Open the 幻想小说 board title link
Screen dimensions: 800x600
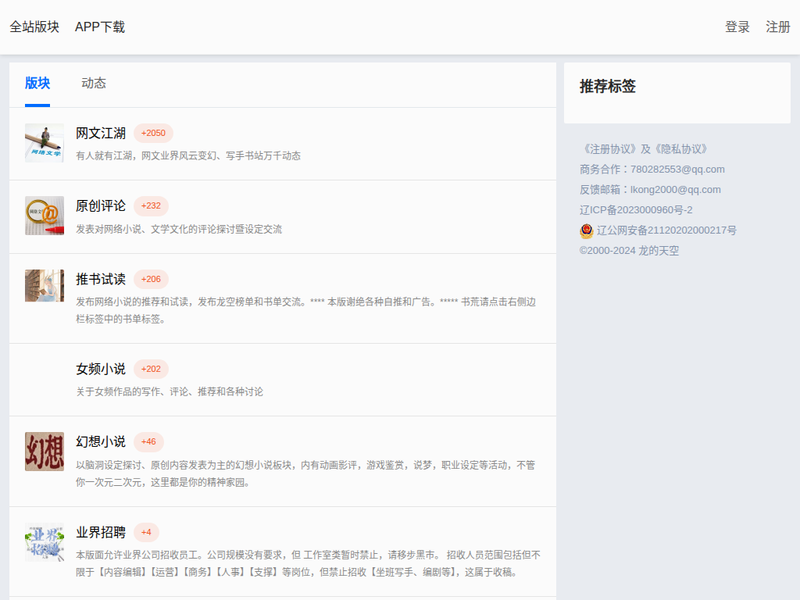(100, 441)
